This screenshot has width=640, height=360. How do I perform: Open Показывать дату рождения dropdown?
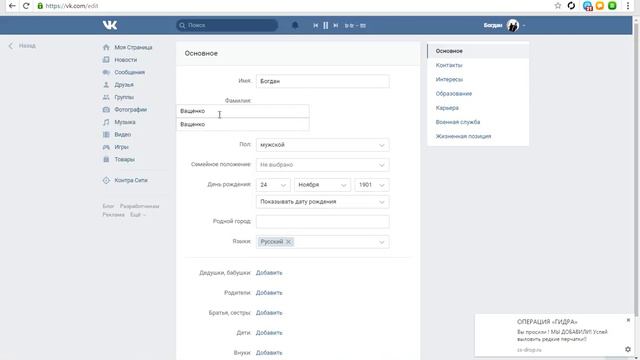(x=322, y=202)
